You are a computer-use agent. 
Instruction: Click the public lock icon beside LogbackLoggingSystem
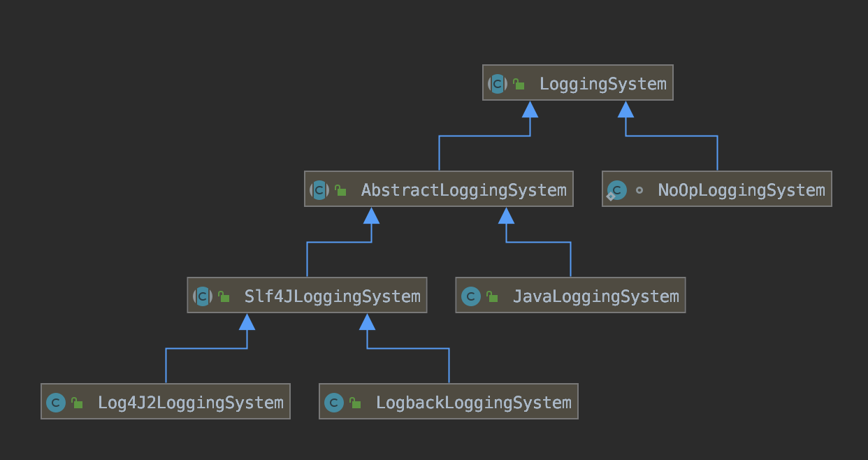(355, 403)
